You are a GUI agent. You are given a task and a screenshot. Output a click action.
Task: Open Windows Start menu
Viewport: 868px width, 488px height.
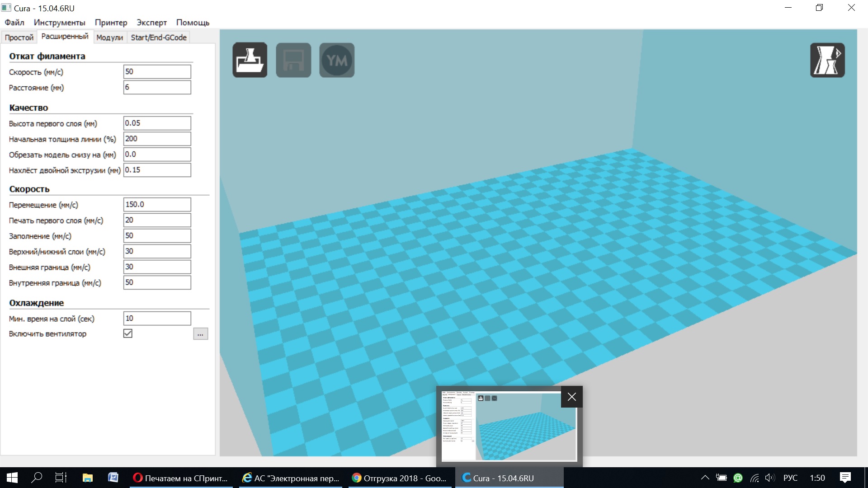click(12, 478)
